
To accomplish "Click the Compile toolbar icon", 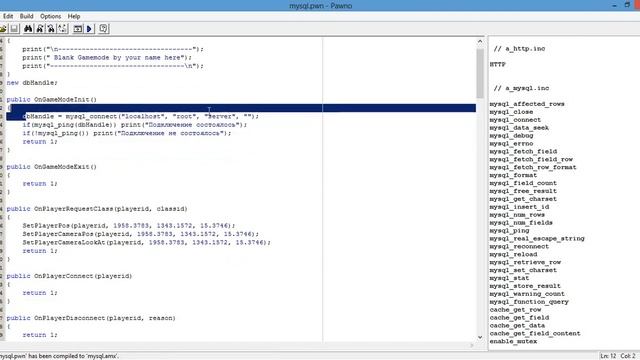I will click(x=78, y=29).
